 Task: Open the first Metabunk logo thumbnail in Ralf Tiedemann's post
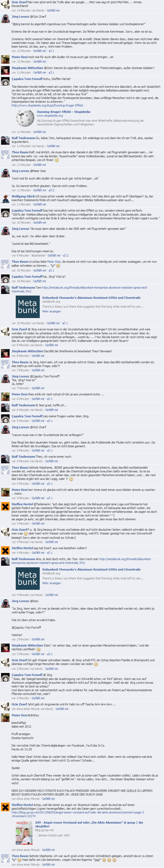click(x=27, y=307)
